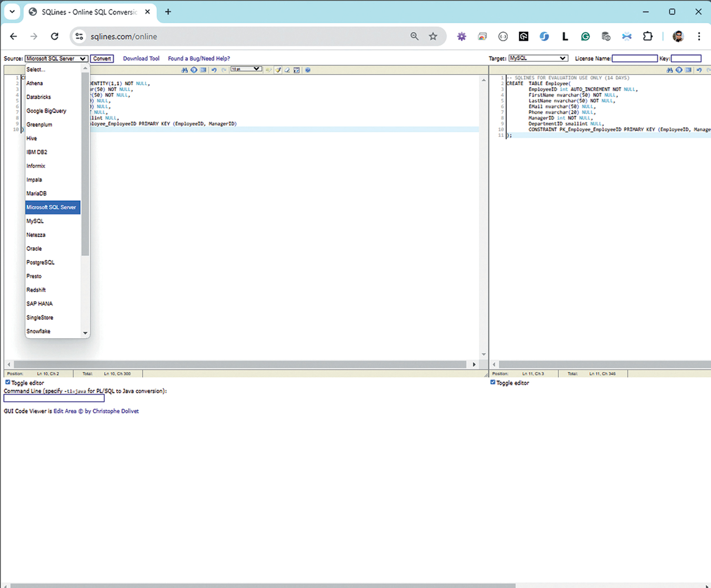Reload the sqlines.com page
The image size is (711, 588).
[x=54, y=36]
